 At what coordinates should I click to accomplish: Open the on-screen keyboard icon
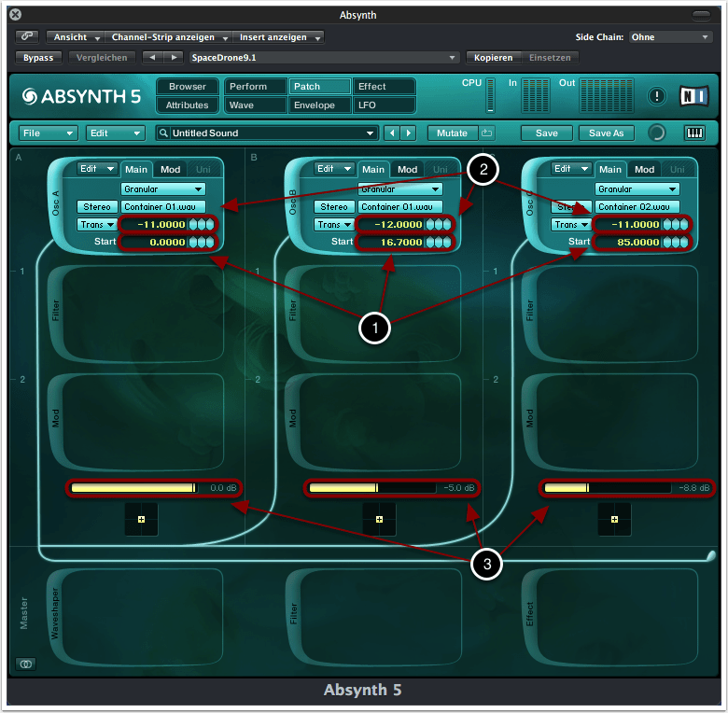694,133
